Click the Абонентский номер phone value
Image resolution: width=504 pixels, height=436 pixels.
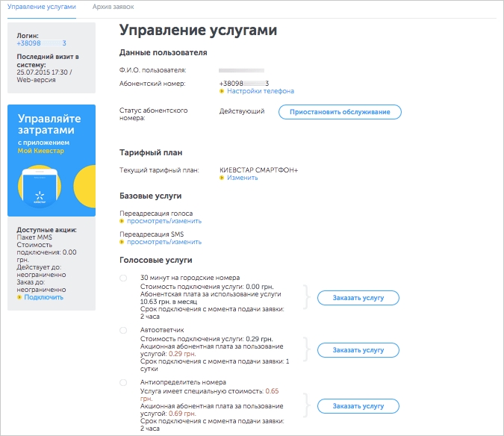pos(244,84)
